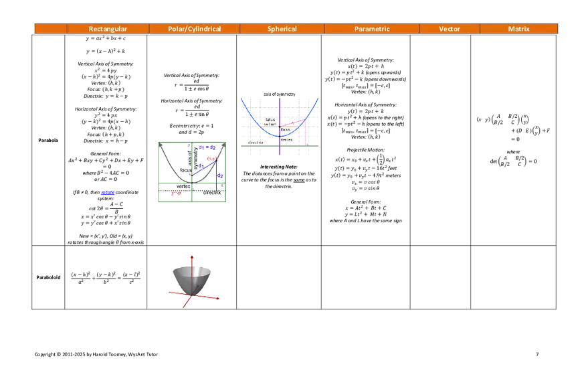This screenshot has width=588, height=381.
Task: Click the blue 'd2' label in diagram
Action: pos(220,175)
